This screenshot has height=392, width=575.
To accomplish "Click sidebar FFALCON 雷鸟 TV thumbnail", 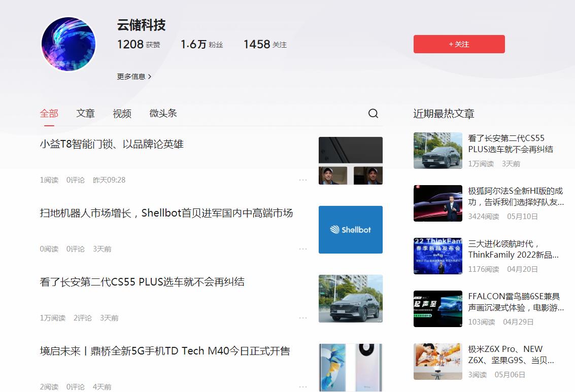I will tap(438, 309).
